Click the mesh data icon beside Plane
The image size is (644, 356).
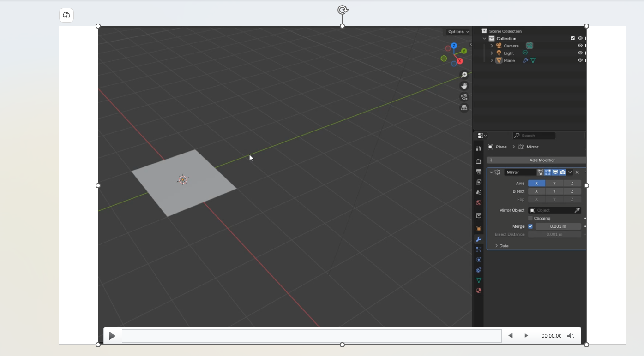[533, 60]
